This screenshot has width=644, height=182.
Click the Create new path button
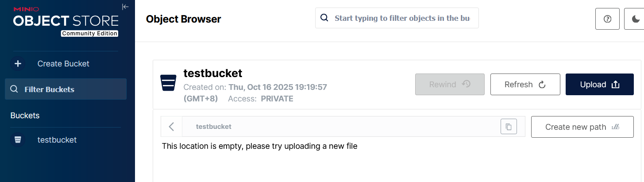pyautogui.click(x=582, y=127)
